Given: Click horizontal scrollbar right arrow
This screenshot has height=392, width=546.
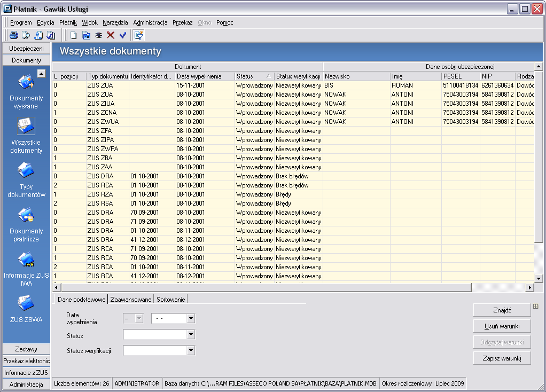Looking at the screenshot, I should [529, 287].
